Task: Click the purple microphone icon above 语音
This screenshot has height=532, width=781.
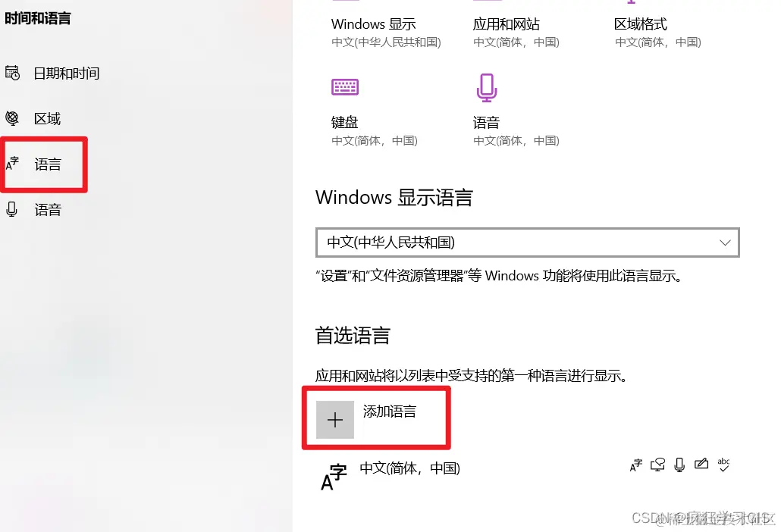Action: [486, 88]
